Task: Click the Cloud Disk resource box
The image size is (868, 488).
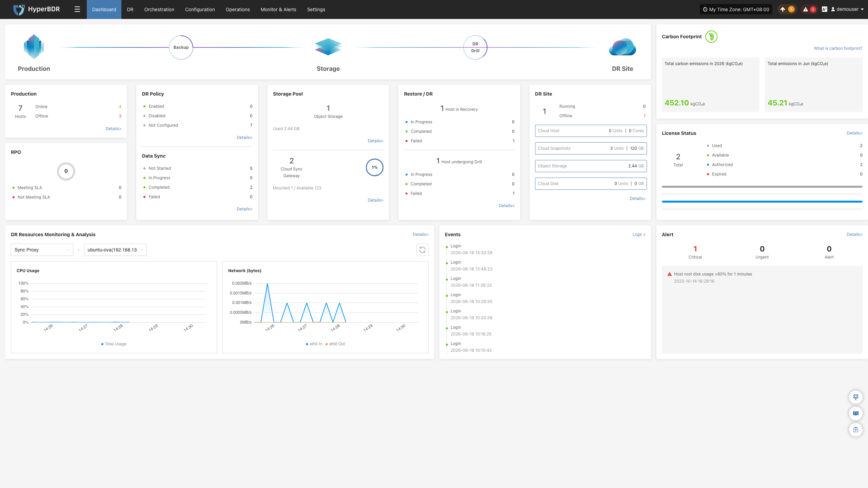Action: 591,184
